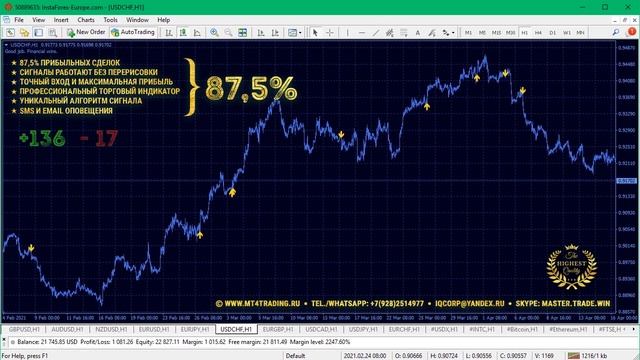Open the View menu
The image size is (640, 360).
click(38, 20)
